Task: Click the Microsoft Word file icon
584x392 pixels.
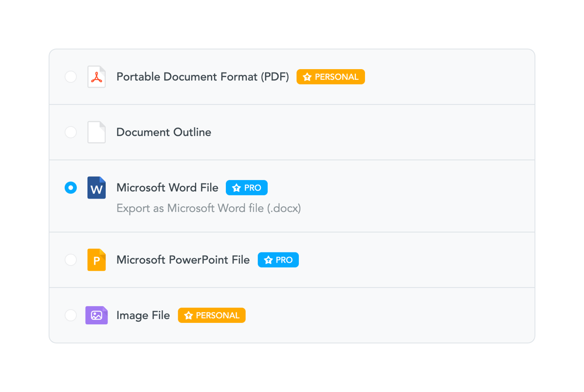Action: pyautogui.click(x=96, y=187)
